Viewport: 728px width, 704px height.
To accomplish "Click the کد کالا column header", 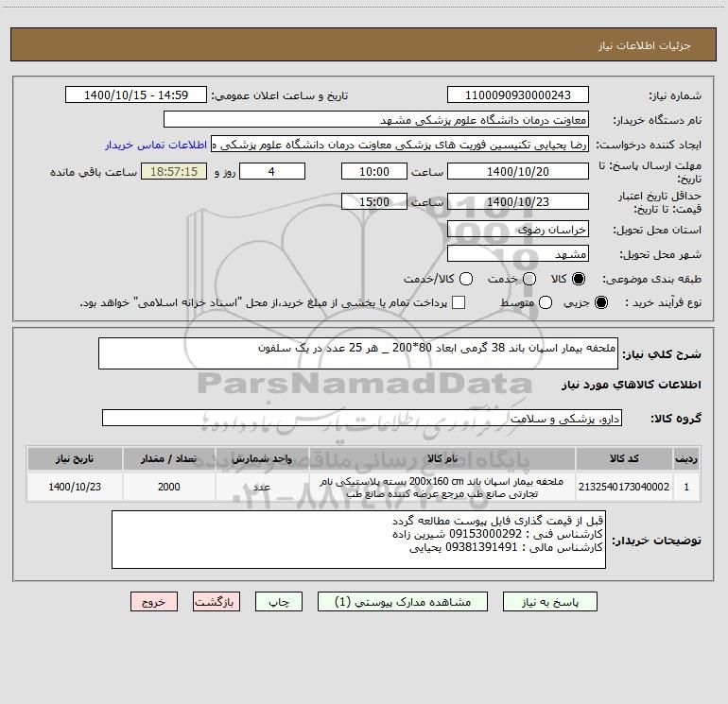I will pos(624,458).
